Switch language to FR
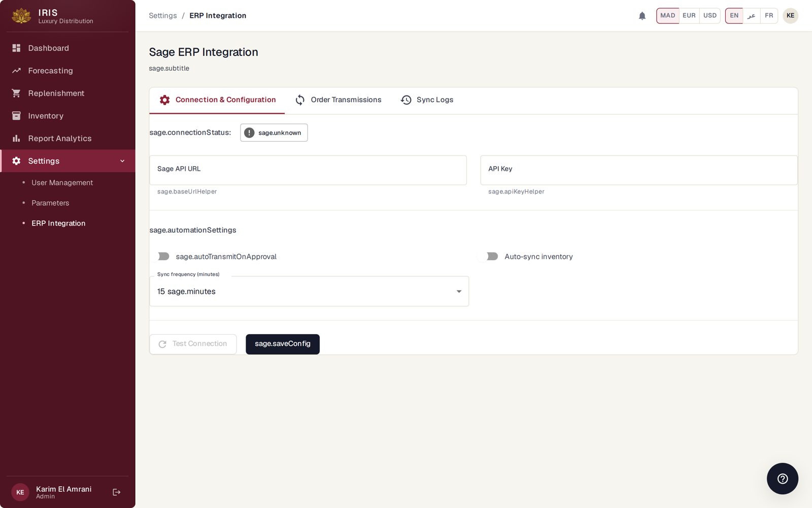Image resolution: width=812 pixels, height=508 pixels. pos(769,16)
